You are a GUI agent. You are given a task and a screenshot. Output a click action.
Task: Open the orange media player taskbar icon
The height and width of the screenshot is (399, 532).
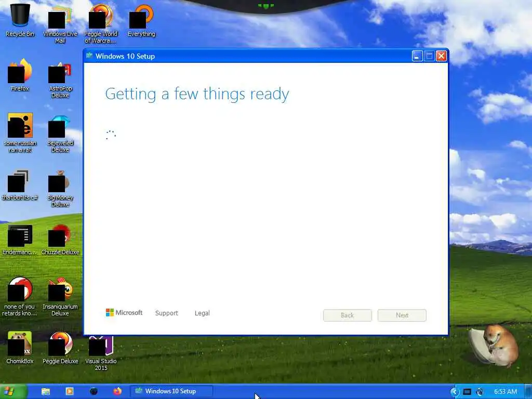69,392
